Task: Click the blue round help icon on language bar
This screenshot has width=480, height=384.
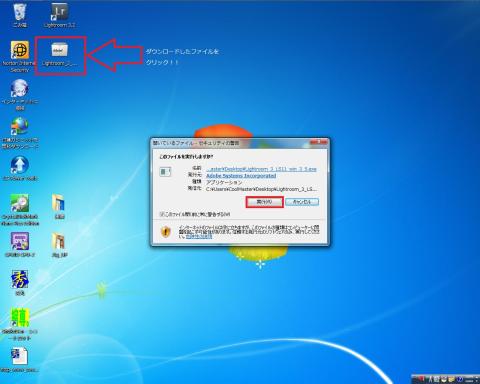Action: (460, 379)
